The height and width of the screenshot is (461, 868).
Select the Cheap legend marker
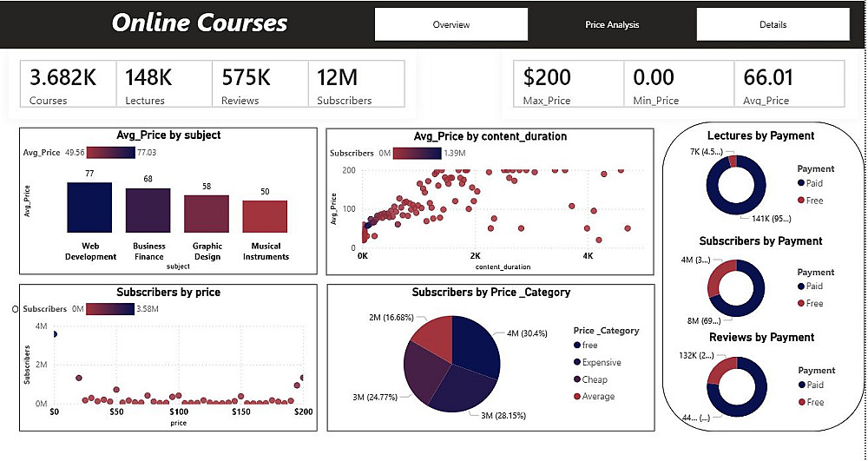point(577,379)
